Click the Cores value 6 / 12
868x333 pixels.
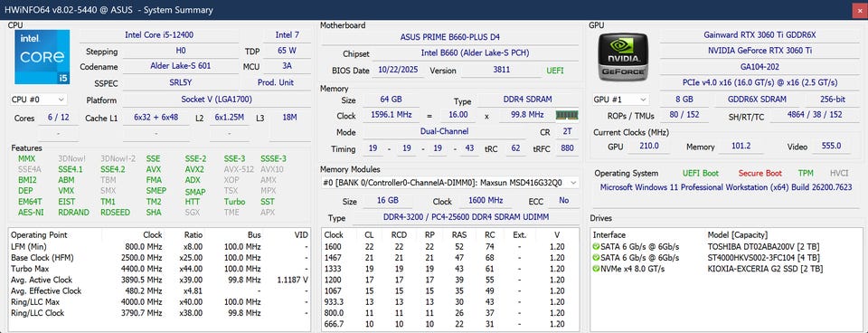(x=59, y=118)
